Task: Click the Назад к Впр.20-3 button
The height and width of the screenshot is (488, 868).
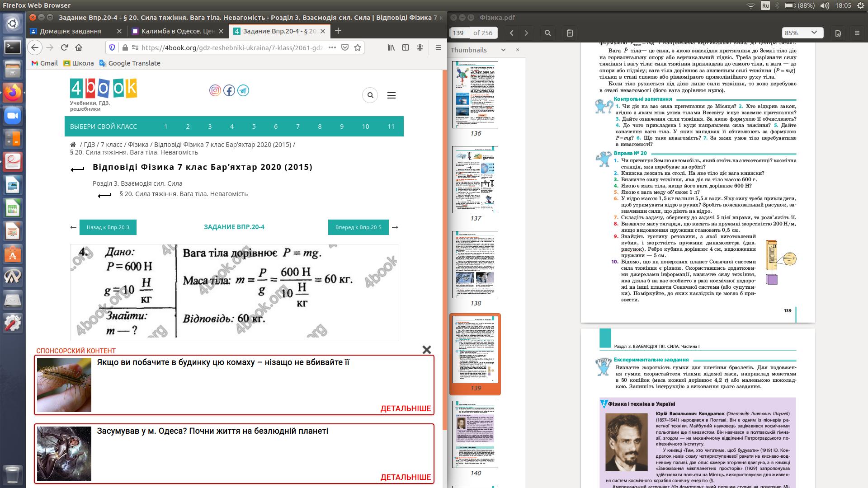Action: pyautogui.click(x=108, y=227)
